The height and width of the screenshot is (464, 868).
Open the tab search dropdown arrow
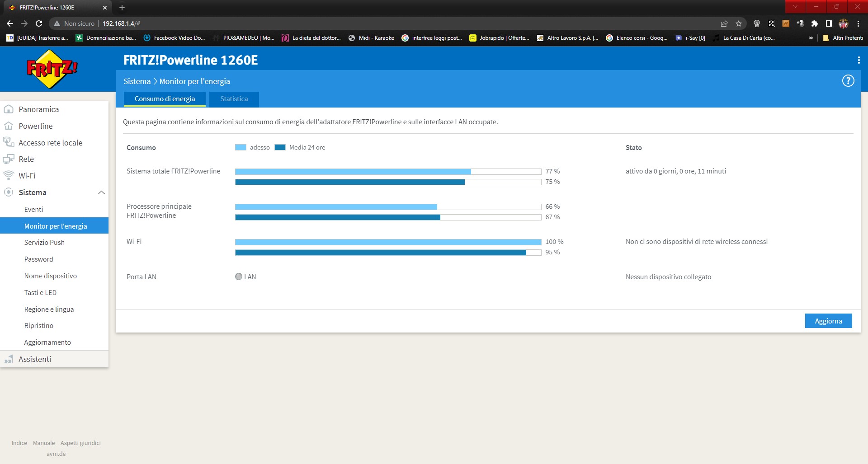point(795,6)
